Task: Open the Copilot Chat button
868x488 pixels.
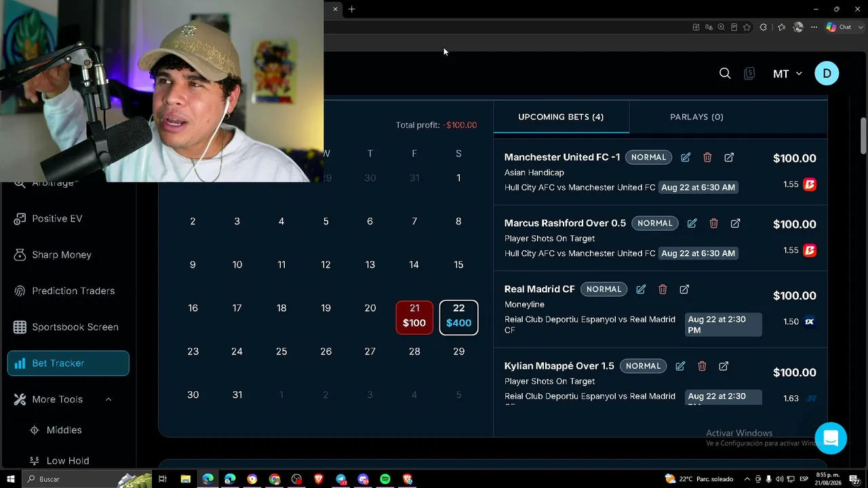Action: [839, 27]
